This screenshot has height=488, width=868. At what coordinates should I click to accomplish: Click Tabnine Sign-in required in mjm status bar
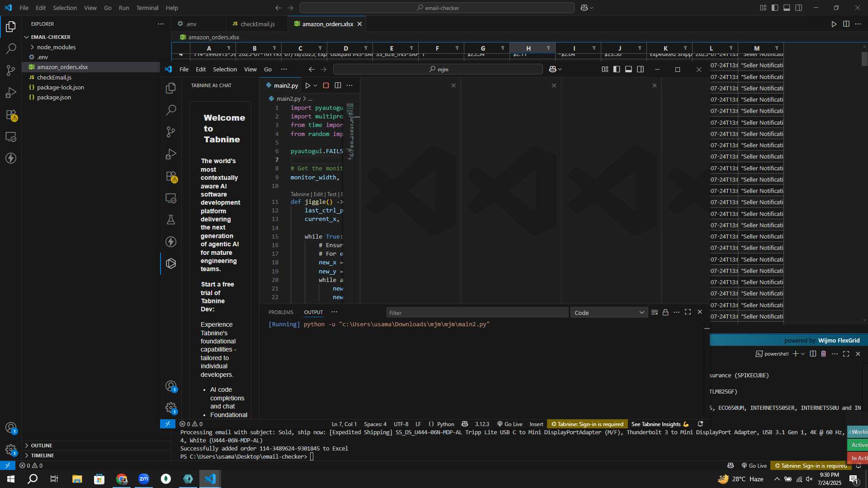pos(587,424)
